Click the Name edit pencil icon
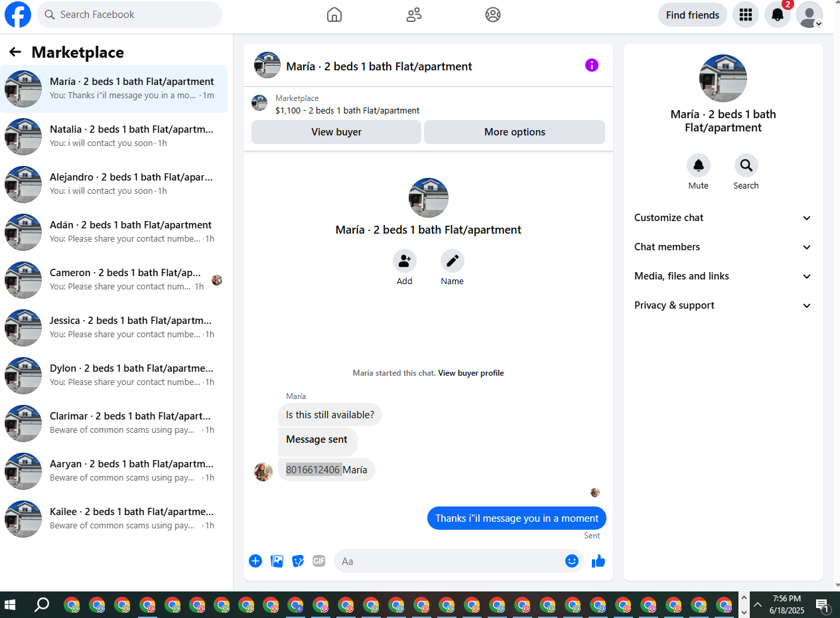This screenshot has width=840, height=618. point(453,262)
